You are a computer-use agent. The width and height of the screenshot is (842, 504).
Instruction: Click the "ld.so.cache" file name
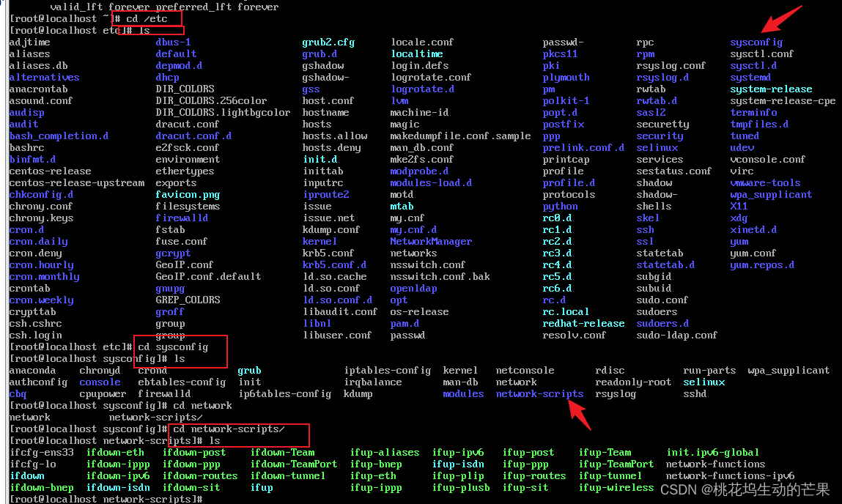[x=335, y=277]
